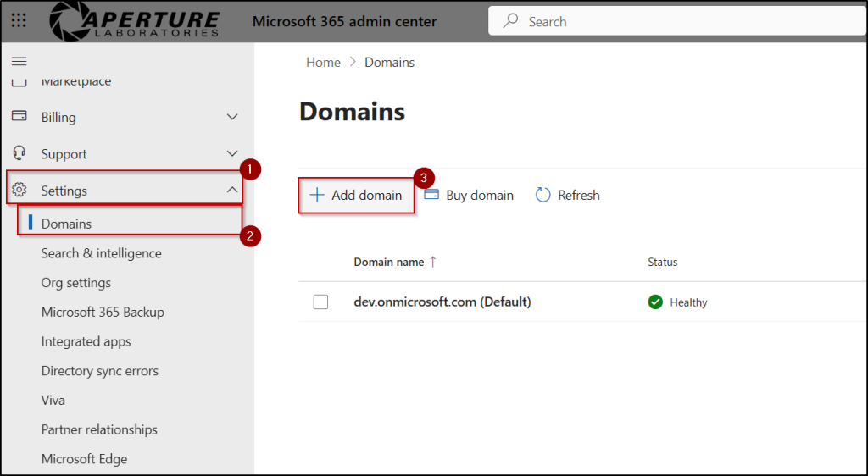868x476 pixels.
Task: Click the search magnifier icon
Action: [510, 21]
